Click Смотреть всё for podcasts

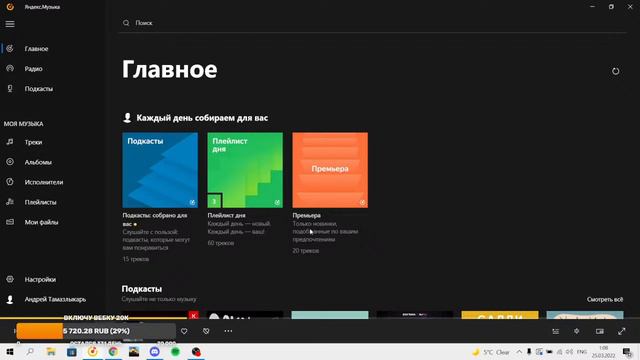[x=605, y=299]
